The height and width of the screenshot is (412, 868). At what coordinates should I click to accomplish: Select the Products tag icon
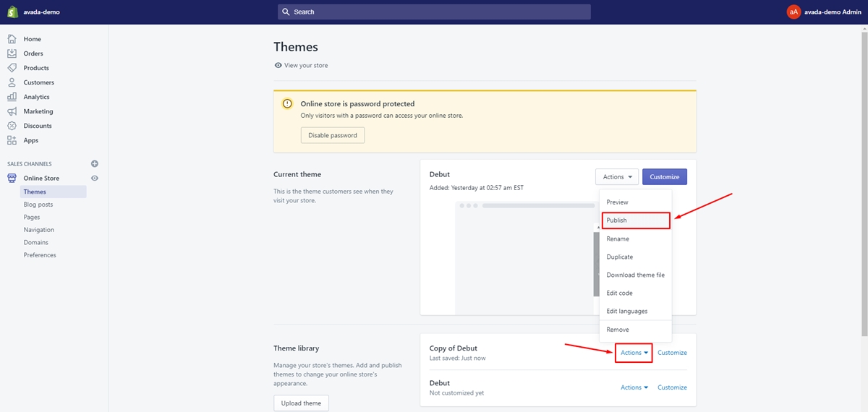tap(12, 68)
